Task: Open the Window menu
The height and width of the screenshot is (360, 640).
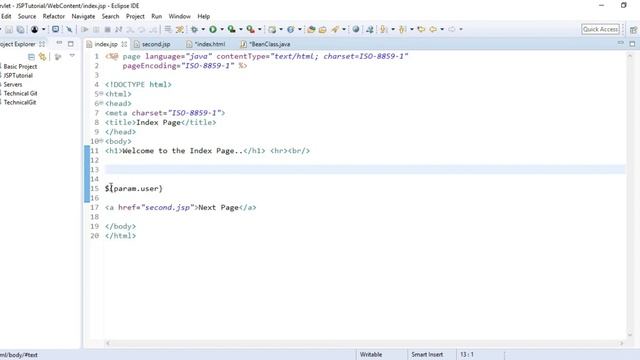Action: tap(180, 16)
